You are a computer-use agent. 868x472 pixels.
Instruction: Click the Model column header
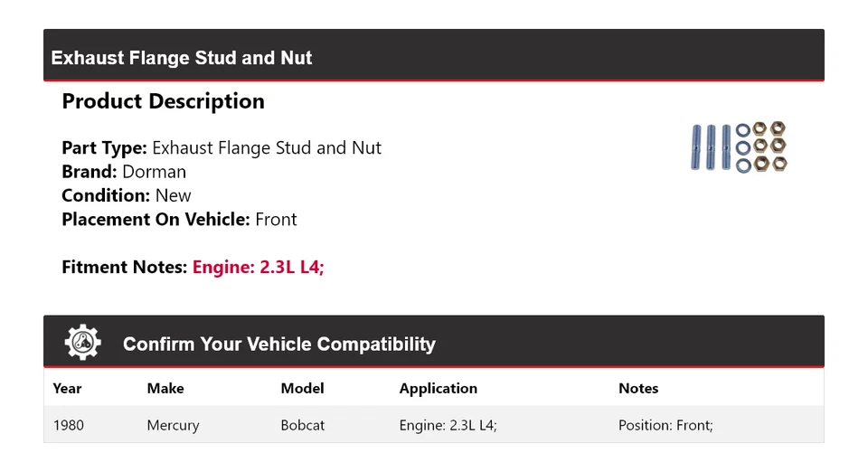click(x=302, y=388)
